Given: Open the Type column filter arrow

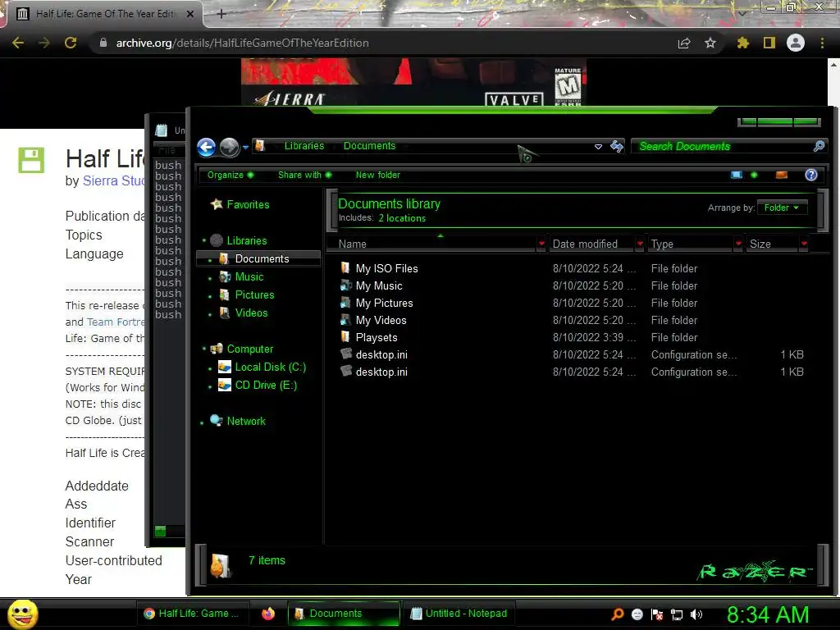Looking at the screenshot, I should pyautogui.click(x=739, y=244).
